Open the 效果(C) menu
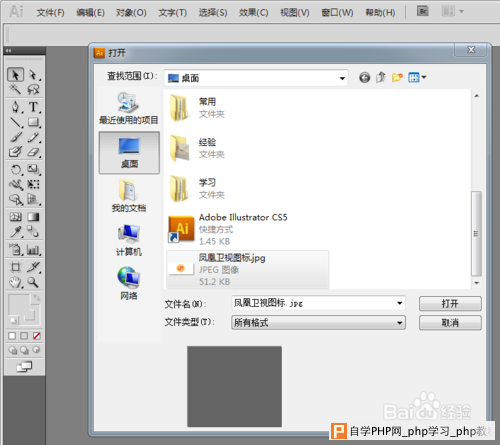This screenshot has height=445, width=500. 253,13
